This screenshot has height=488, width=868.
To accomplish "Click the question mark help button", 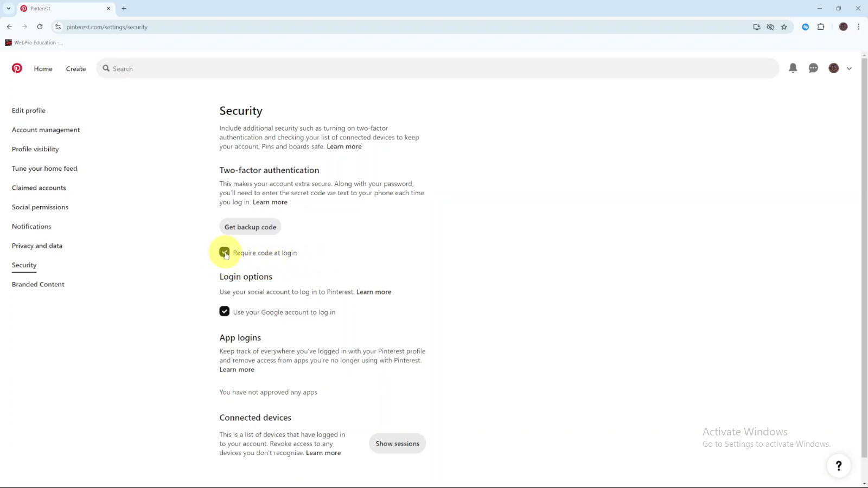I will (x=839, y=465).
